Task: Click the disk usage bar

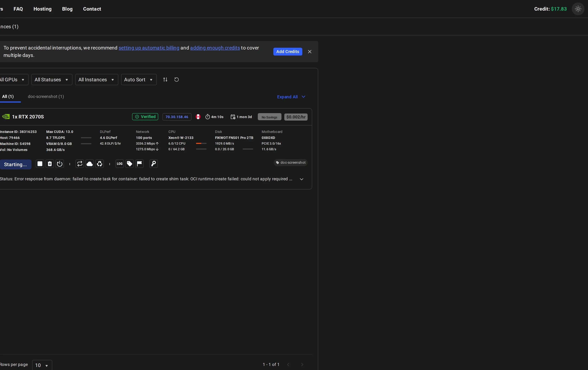Action: pos(248,149)
